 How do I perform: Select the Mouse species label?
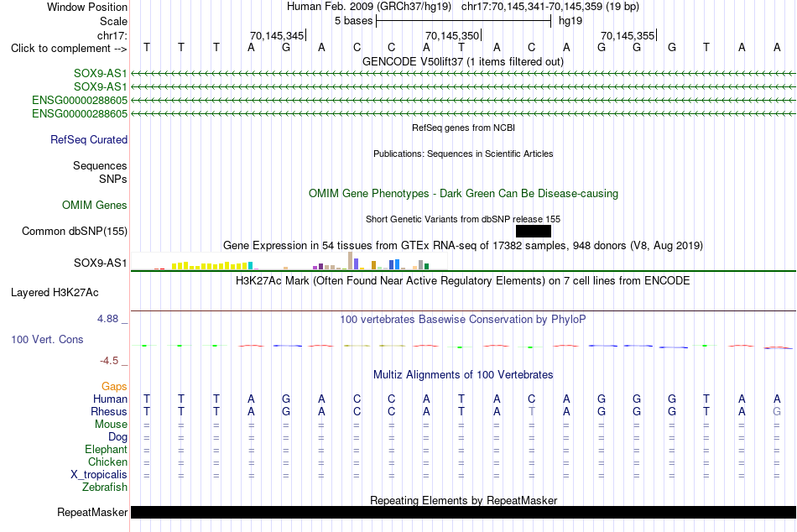pyautogui.click(x=112, y=425)
